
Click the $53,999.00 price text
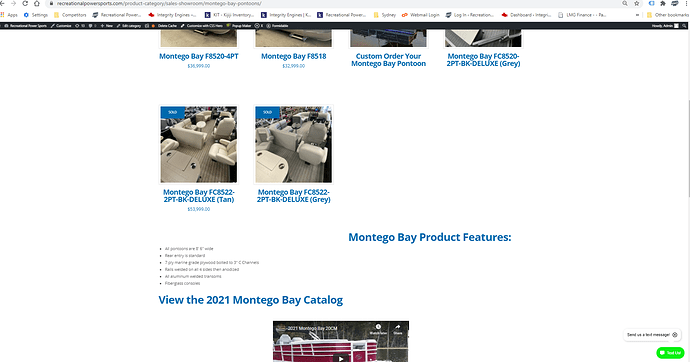coord(198,209)
